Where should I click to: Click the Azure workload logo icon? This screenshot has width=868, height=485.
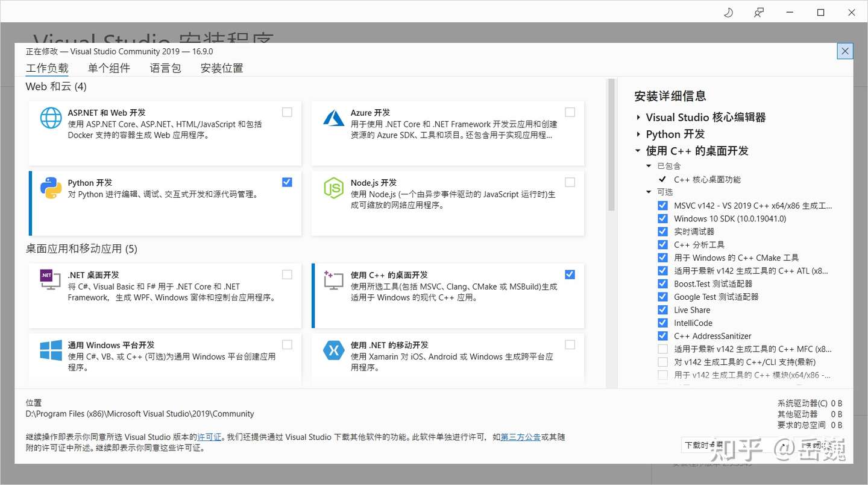click(x=333, y=117)
